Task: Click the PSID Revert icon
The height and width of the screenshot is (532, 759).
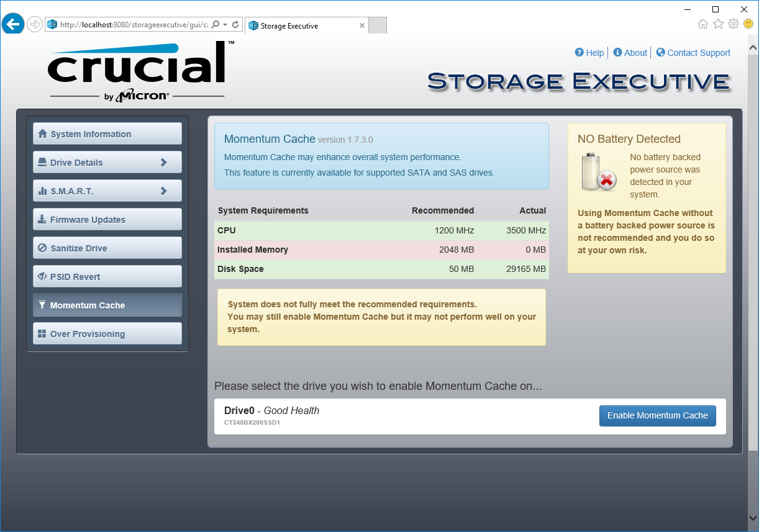Action: tap(42, 276)
